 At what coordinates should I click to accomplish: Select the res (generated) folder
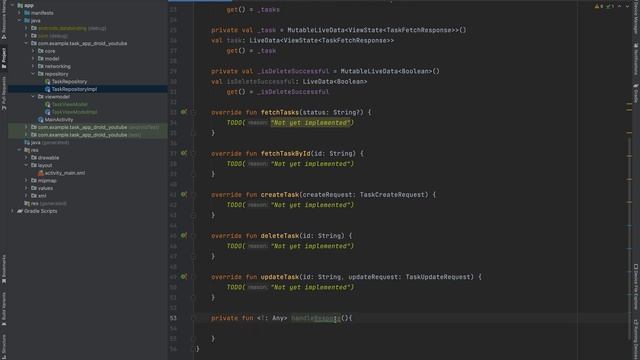point(48,203)
